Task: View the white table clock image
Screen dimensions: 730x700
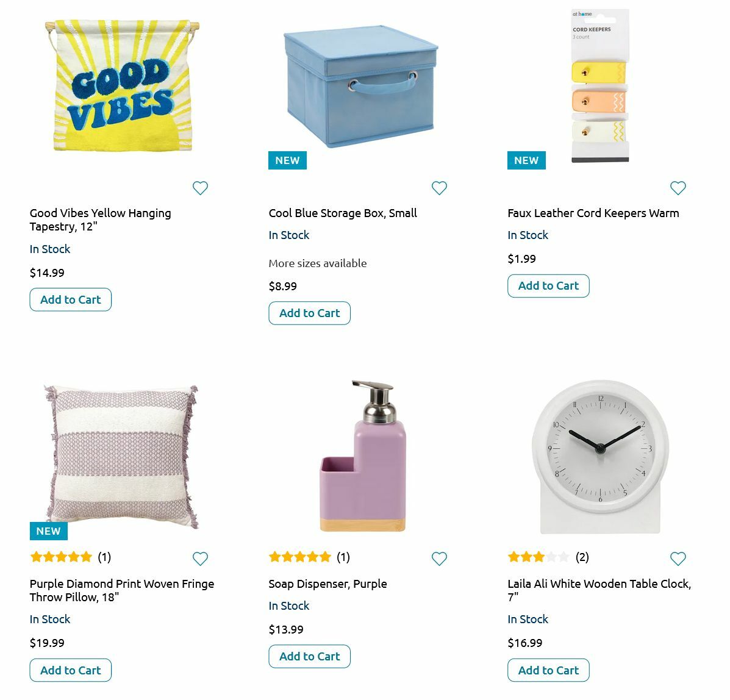Action: 600,456
